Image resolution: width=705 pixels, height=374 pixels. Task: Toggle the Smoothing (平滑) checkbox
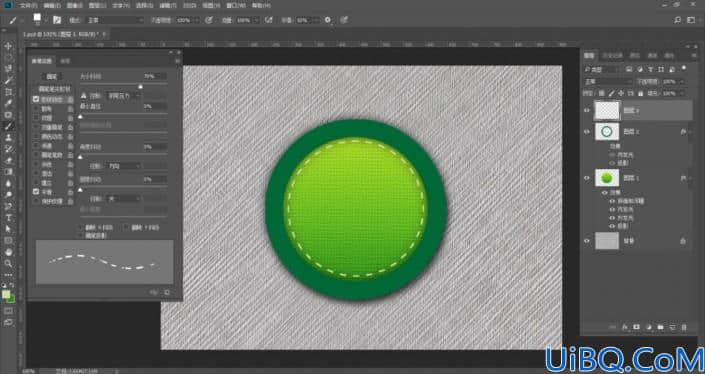[36, 191]
